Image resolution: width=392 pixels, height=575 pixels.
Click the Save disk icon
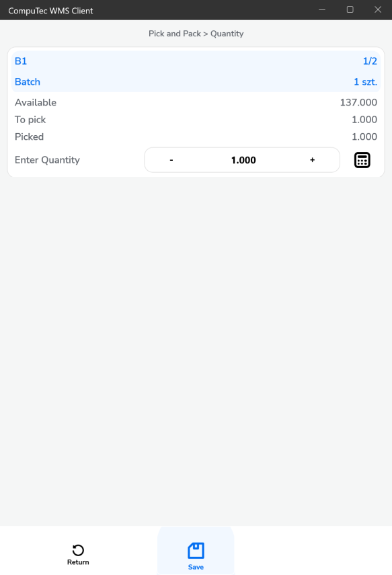pyautogui.click(x=196, y=550)
